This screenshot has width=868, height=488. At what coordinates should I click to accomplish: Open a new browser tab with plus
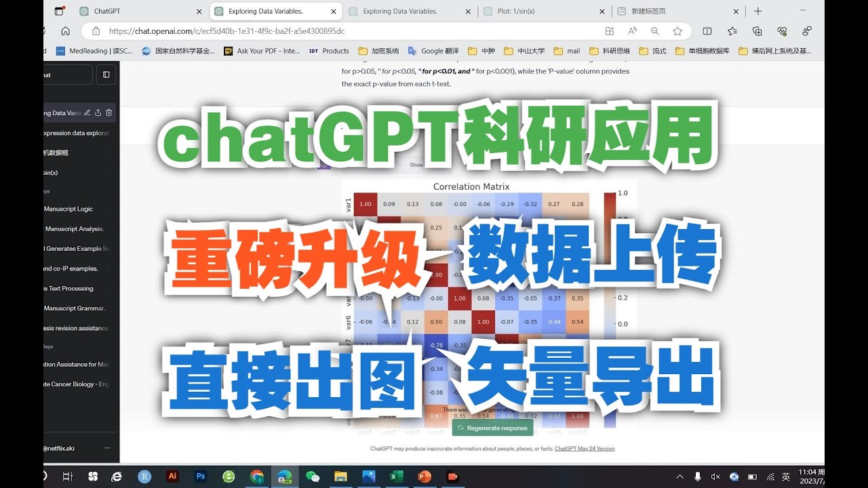pos(758,11)
